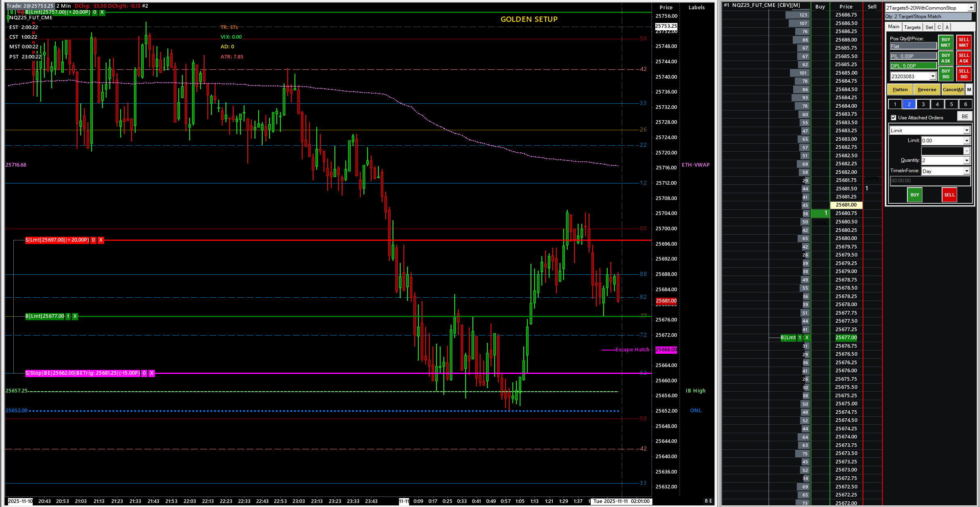Click the M button beside CancelAll
The image size is (980, 507).
(969, 90)
